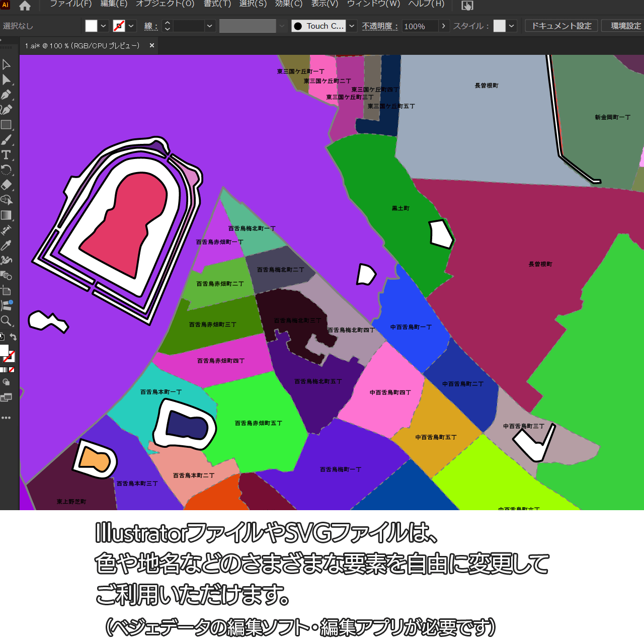Set the paint mode to None
The height and width of the screenshot is (644, 644).
(12, 370)
